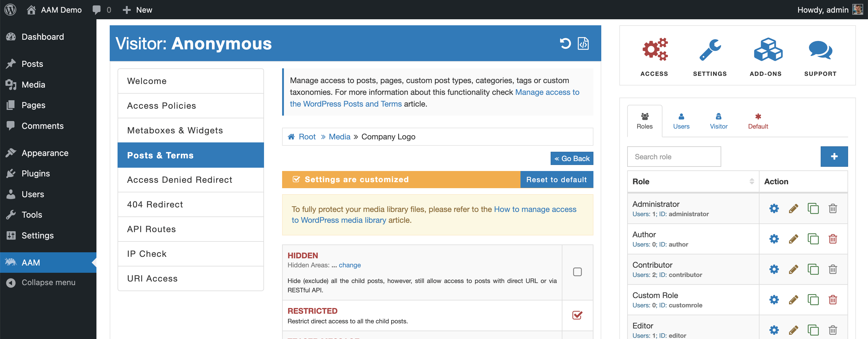The image size is (868, 339).
Task: Open the Access Policies section
Action: coord(191,106)
